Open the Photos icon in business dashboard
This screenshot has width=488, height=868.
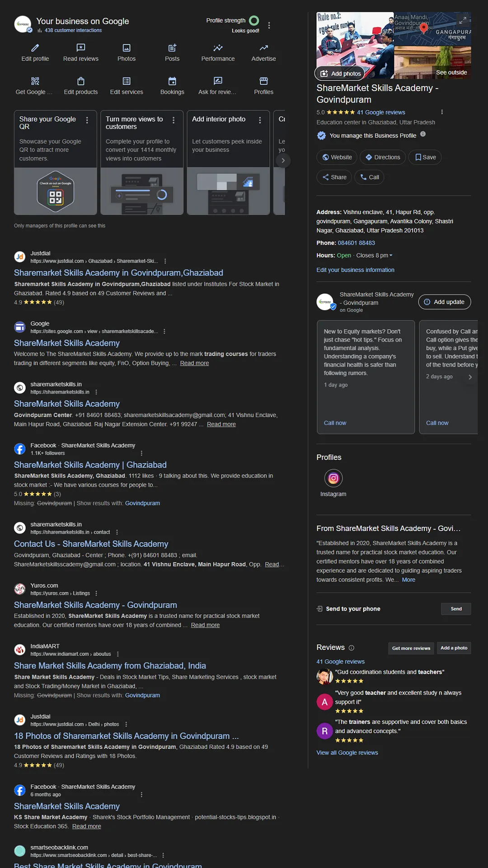click(127, 48)
